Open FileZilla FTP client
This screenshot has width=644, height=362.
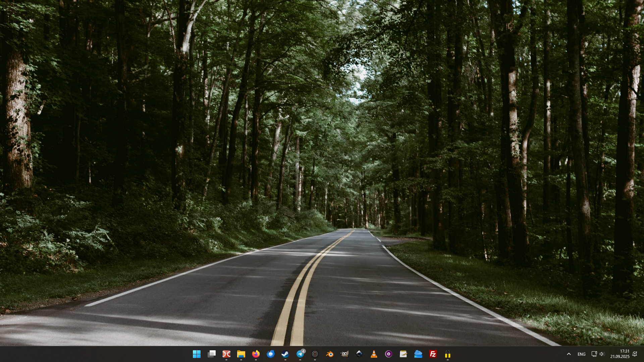pos(433,354)
